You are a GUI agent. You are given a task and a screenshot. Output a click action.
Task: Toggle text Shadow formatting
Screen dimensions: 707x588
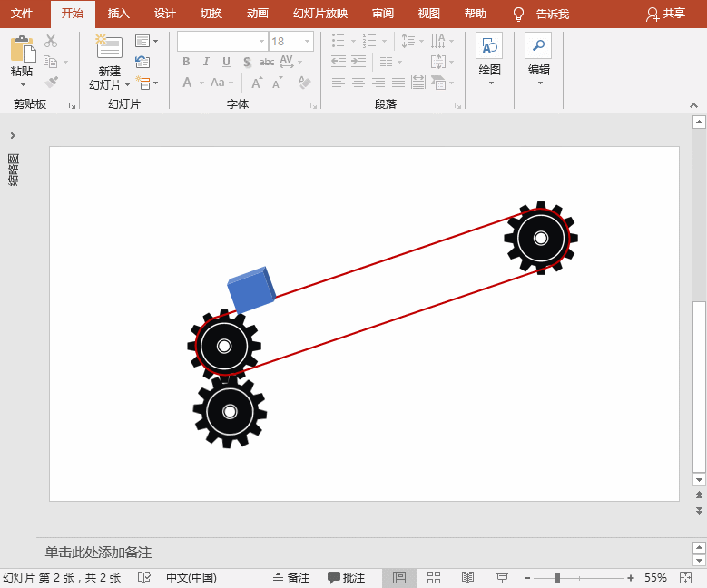(x=247, y=62)
